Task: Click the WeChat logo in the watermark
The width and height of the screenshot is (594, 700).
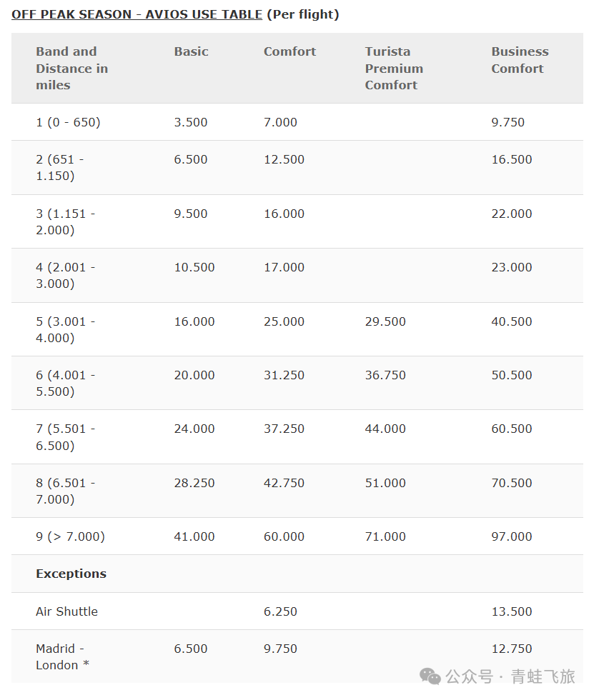Action: pyautogui.click(x=430, y=676)
